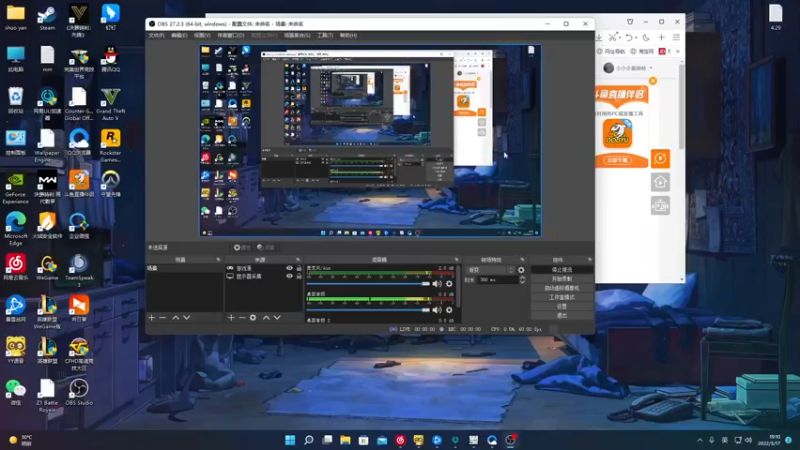Open OBS Docks menu
This screenshot has height=450, width=800.
click(x=231, y=35)
